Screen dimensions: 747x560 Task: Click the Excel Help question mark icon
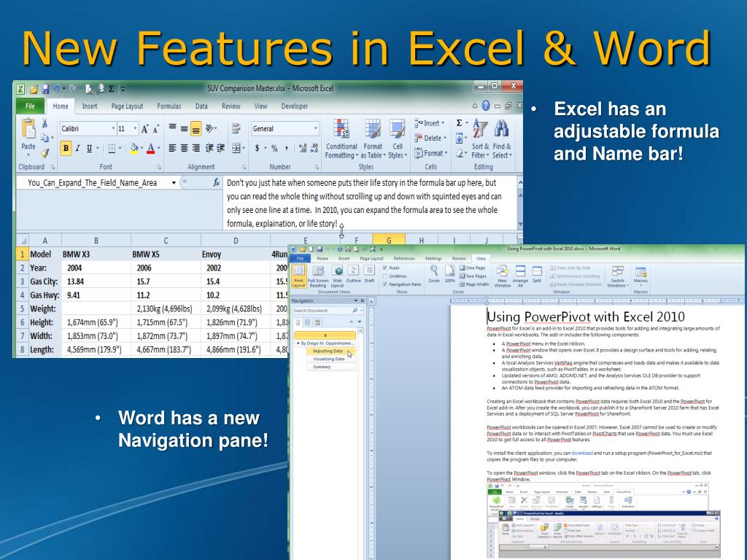pos(485,106)
